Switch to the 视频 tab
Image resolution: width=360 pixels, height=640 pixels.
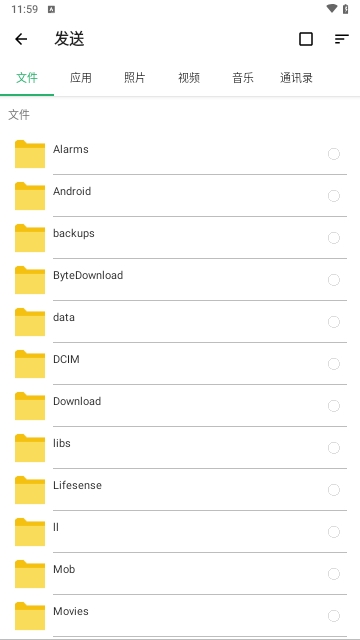[189, 78]
